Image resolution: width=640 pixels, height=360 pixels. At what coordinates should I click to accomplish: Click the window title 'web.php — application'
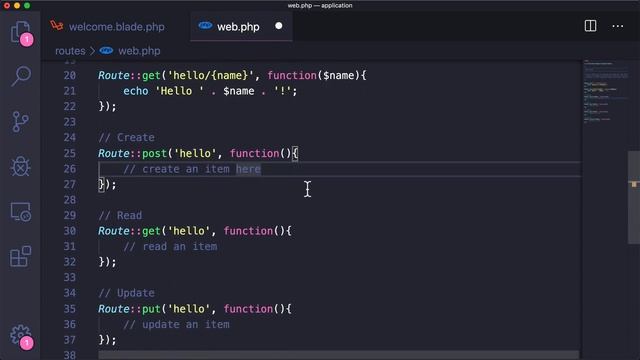point(320,5)
